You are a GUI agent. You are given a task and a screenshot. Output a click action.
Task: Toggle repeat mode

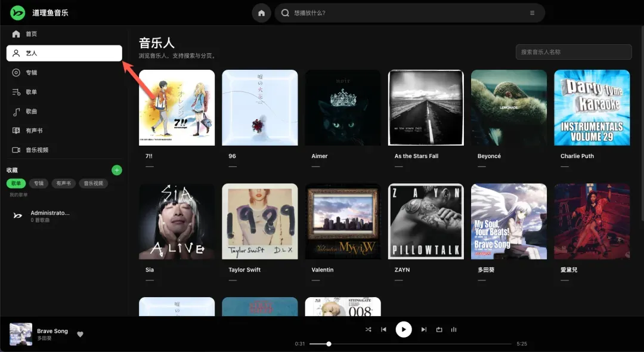tap(439, 329)
